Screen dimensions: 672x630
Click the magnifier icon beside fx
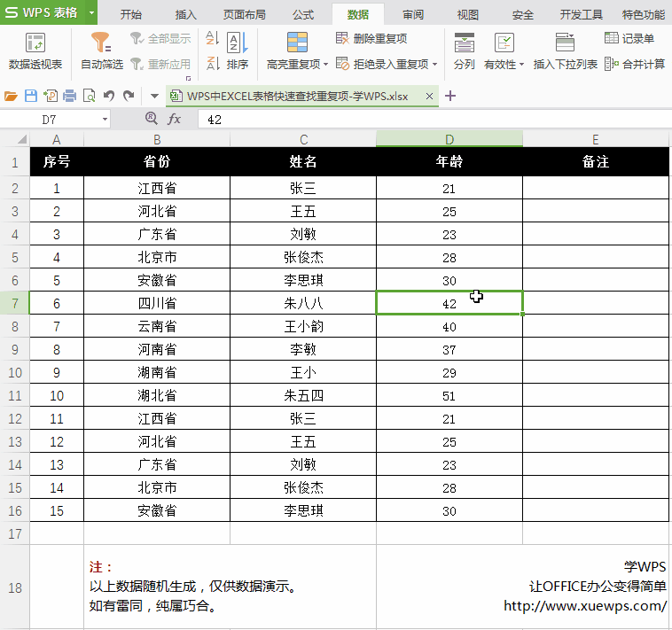[x=151, y=118]
